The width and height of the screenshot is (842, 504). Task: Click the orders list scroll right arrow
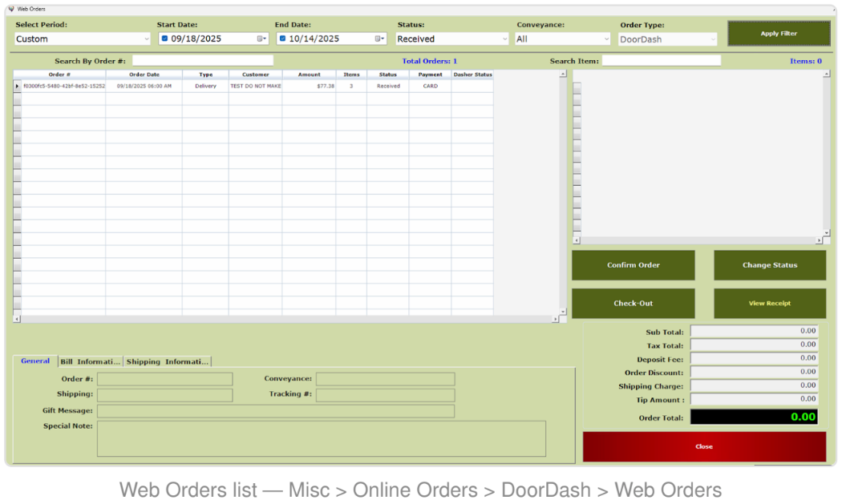(555, 319)
